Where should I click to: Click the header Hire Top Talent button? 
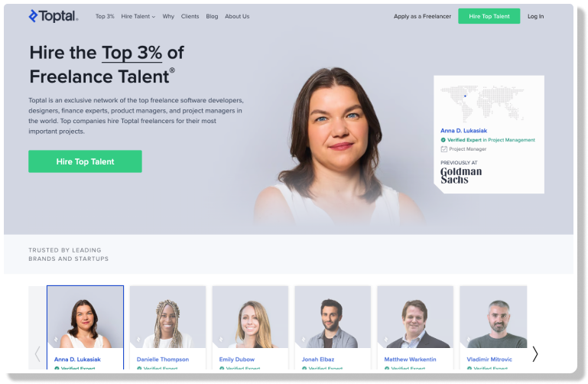[x=489, y=16]
